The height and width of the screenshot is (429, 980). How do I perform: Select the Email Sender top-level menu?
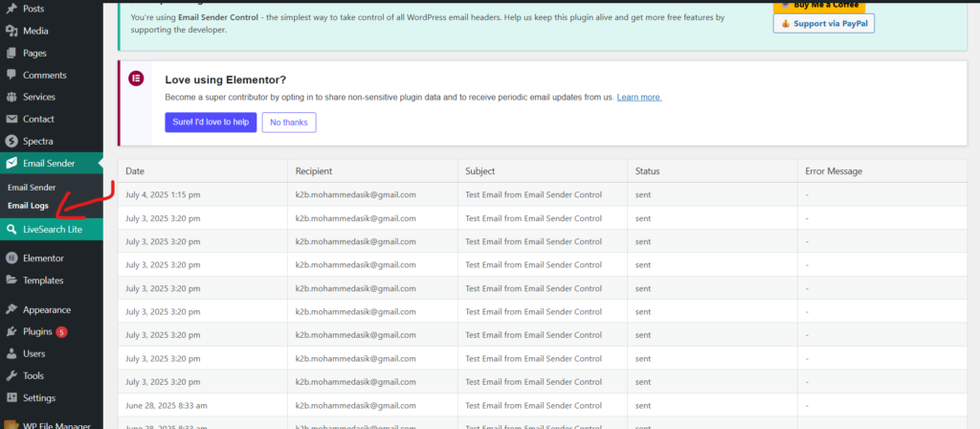tap(52, 163)
